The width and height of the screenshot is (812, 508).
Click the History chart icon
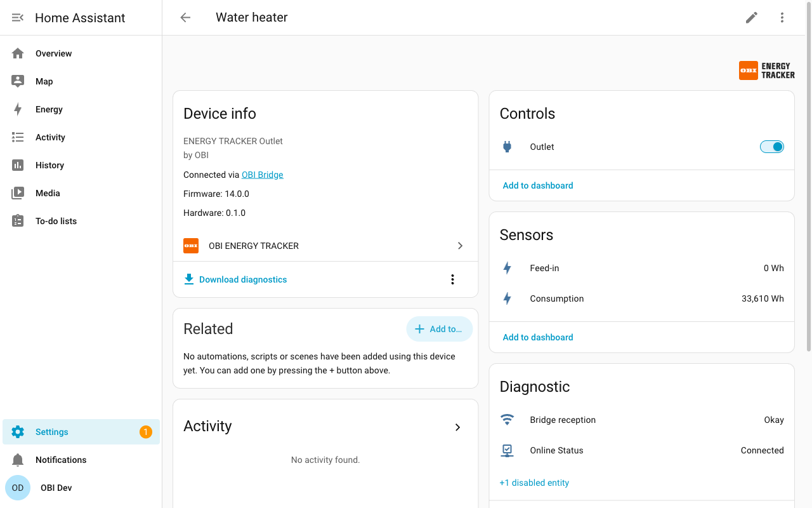pos(18,165)
